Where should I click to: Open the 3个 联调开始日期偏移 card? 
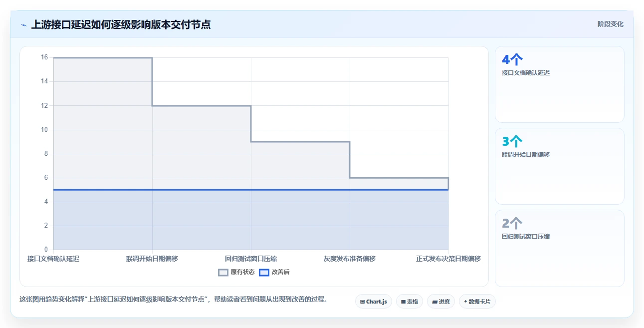[559, 166]
